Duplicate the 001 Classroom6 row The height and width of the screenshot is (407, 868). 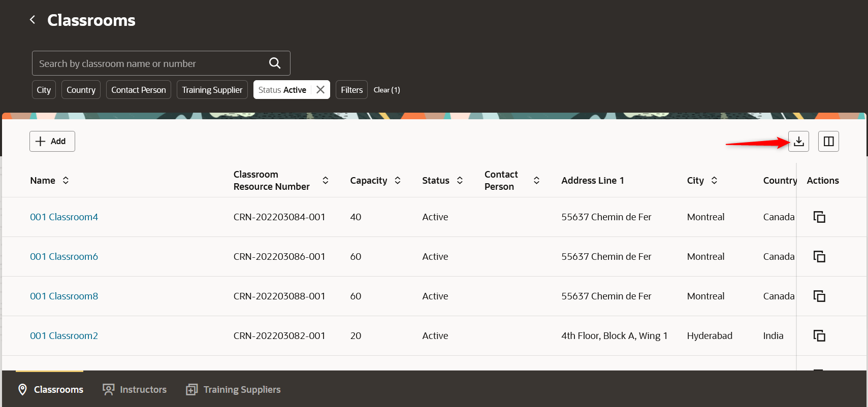[x=819, y=256]
